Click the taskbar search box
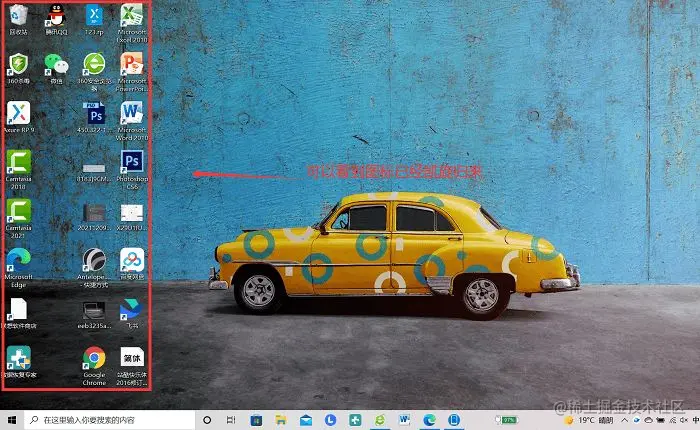 tap(109, 420)
